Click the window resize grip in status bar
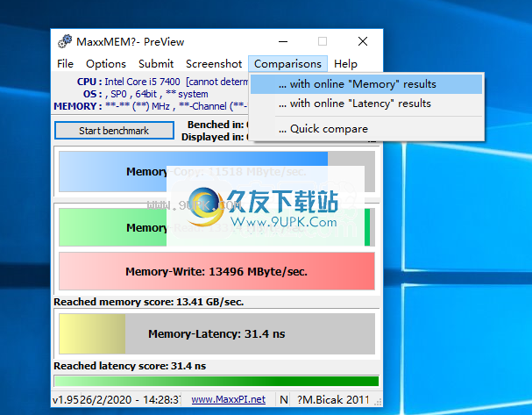Image resolution: width=532 pixels, height=415 pixels. pos(378,402)
